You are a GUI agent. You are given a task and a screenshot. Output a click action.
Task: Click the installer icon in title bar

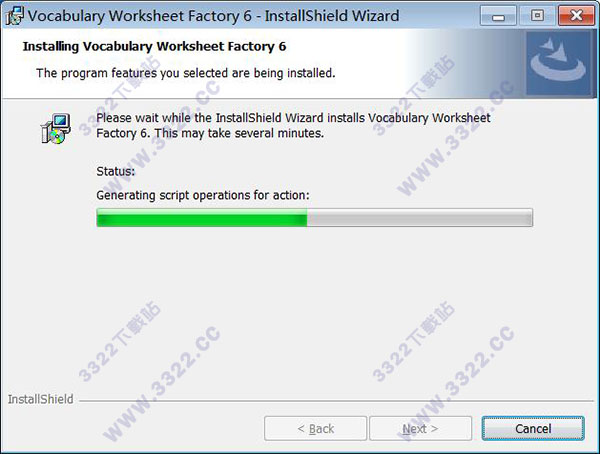click(15, 16)
